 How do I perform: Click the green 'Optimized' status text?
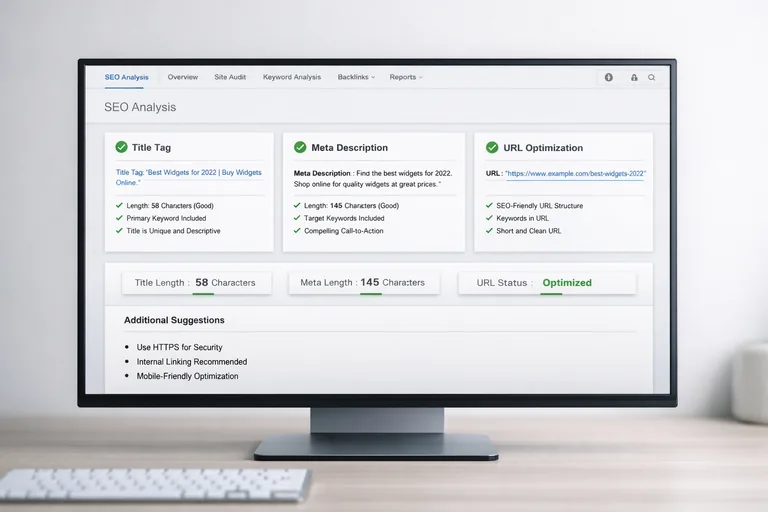[567, 283]
